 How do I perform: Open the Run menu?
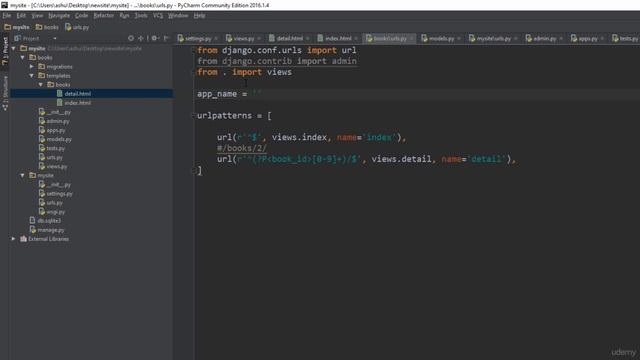point(124,16)
